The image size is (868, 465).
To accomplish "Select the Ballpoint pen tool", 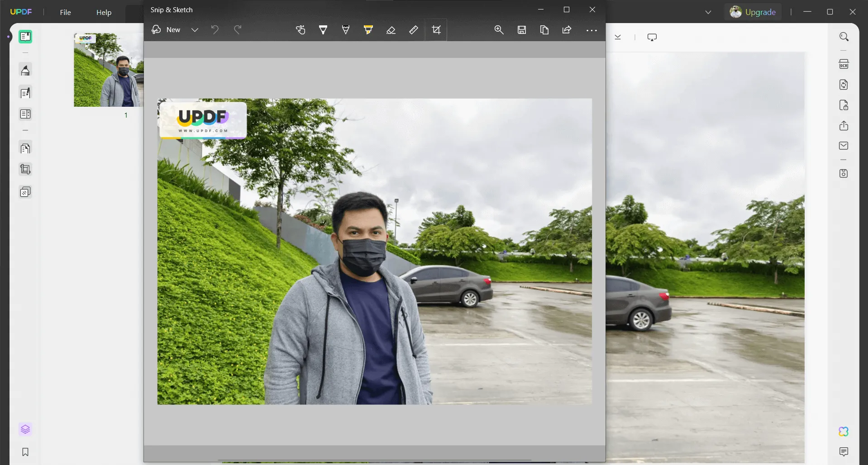I will click(x=323, y=30).
